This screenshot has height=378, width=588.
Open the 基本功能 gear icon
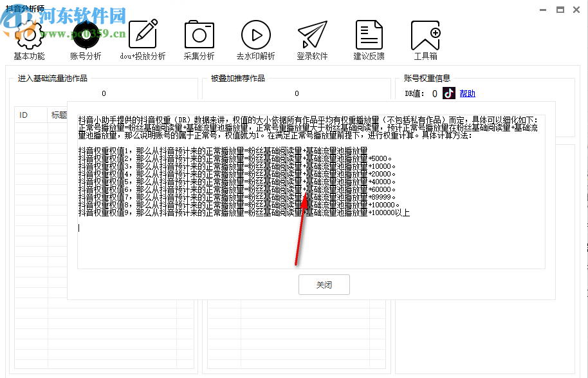tap(29, 35)
